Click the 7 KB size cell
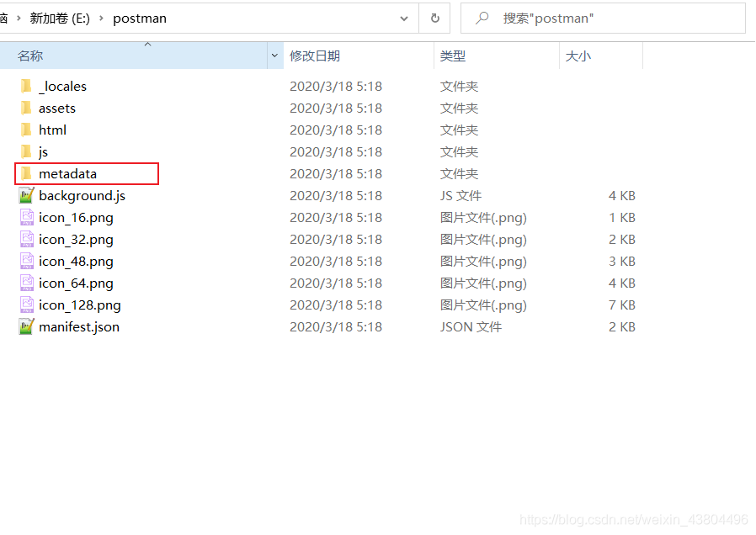Image resolution: width=756 pixels, height=535 pixels. [622, 305]
